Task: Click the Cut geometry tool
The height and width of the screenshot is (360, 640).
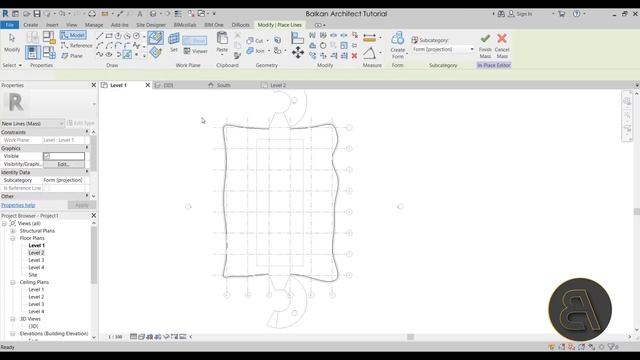Action: (256, 40)
